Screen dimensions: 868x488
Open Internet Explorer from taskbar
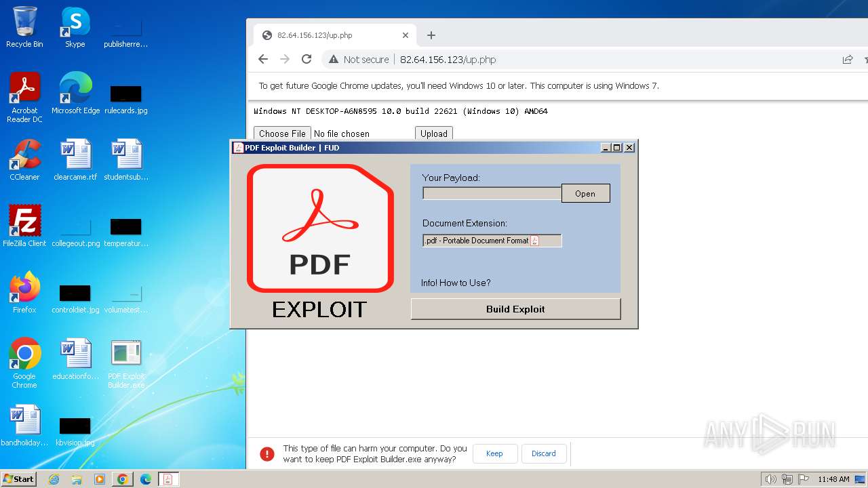(54, 479)
